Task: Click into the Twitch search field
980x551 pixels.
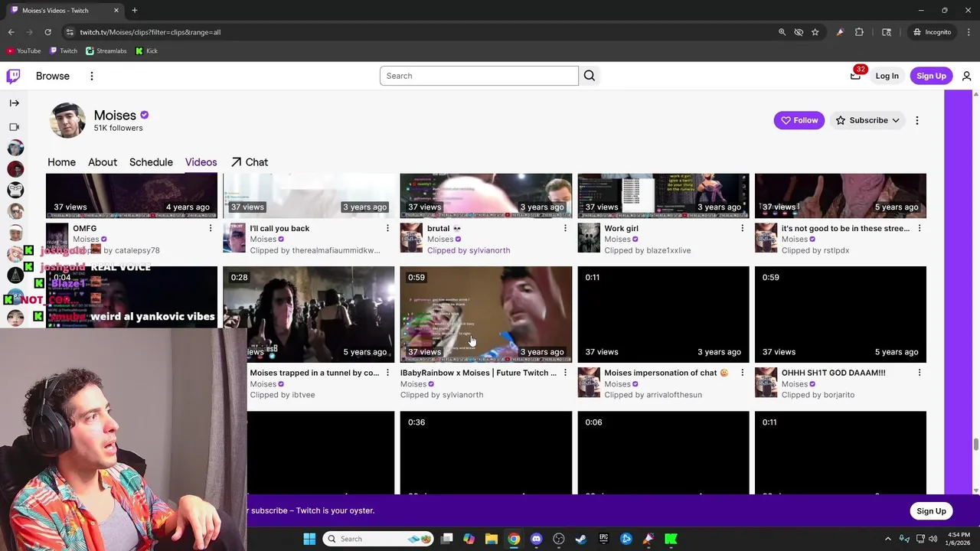Action: (479, 76)
